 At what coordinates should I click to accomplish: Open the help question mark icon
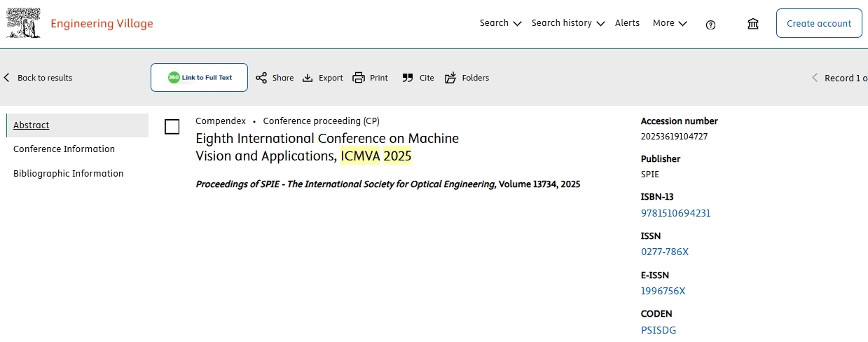point(710,25)
